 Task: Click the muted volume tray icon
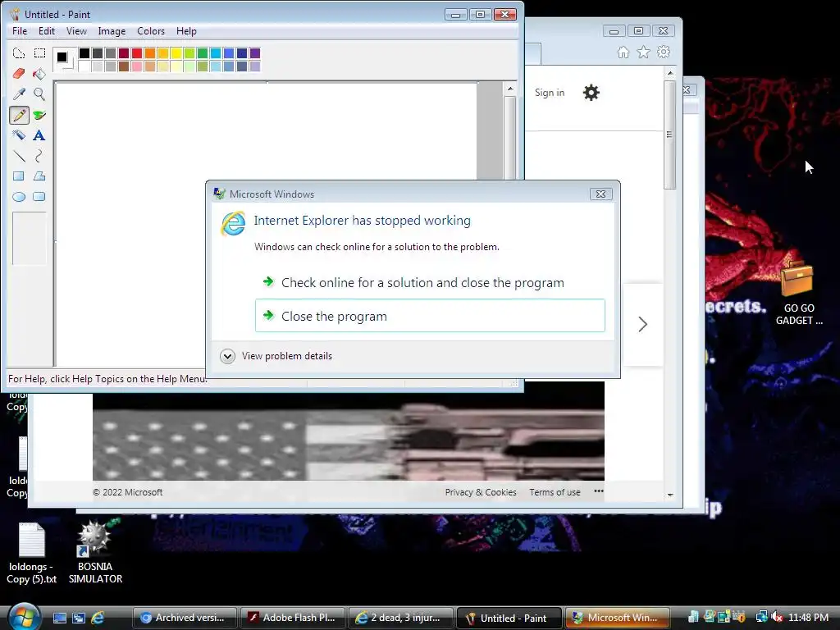click(x=777, y=617)
